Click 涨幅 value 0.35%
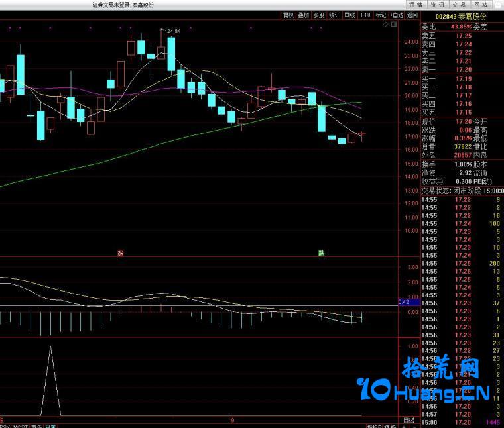The image size is (504, 428). 463,138
